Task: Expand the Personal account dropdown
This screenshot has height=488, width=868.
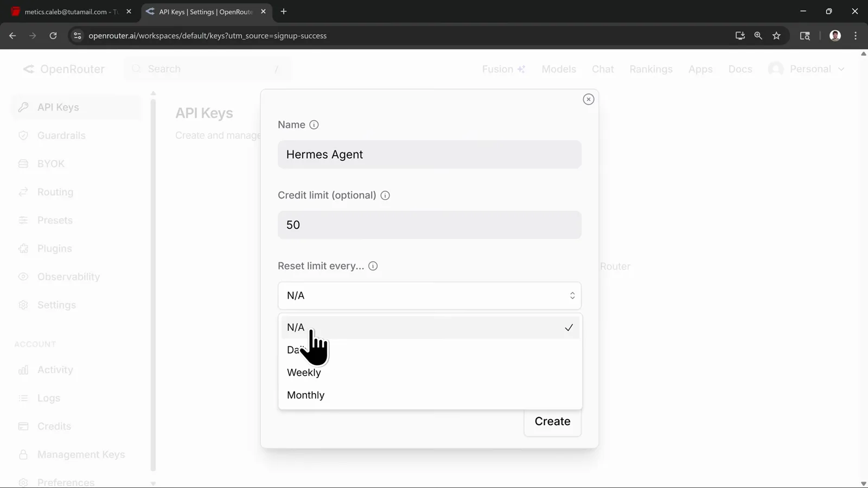Action: point(807,69)
